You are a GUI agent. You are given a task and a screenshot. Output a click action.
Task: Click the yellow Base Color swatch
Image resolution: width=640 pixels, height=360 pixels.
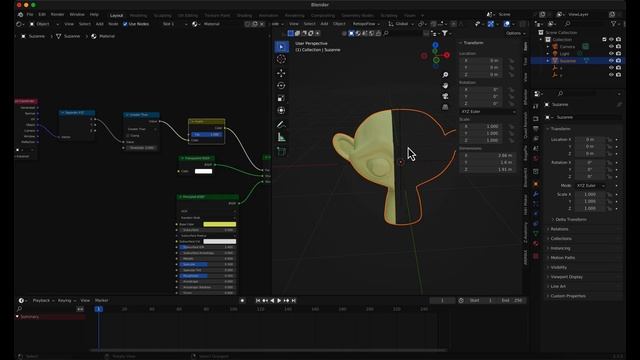[x=220, y=224]
